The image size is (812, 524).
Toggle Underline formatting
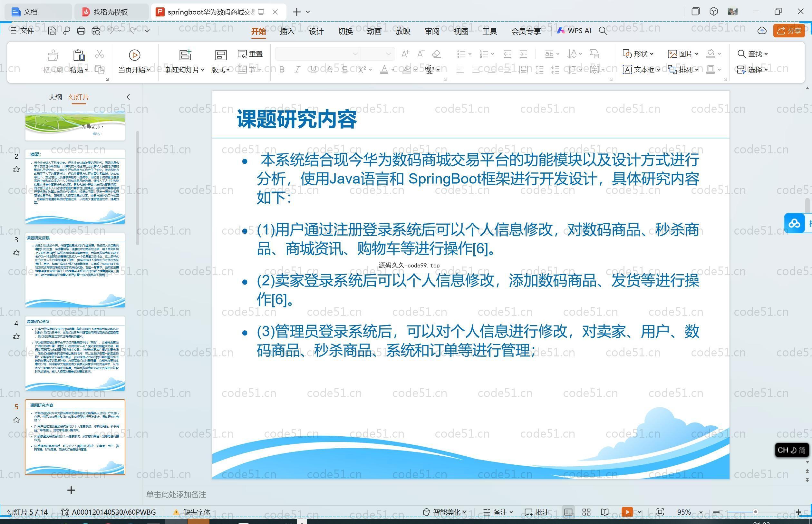tap(314, 69)
